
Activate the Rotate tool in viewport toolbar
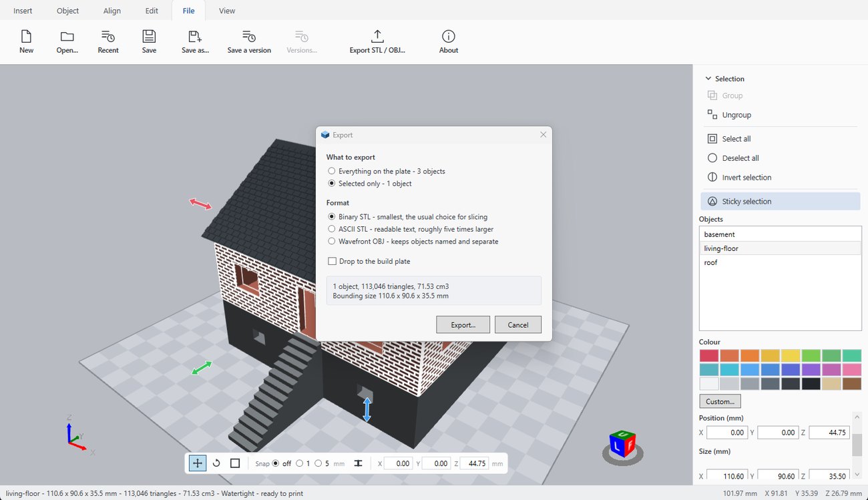[216, 463]
